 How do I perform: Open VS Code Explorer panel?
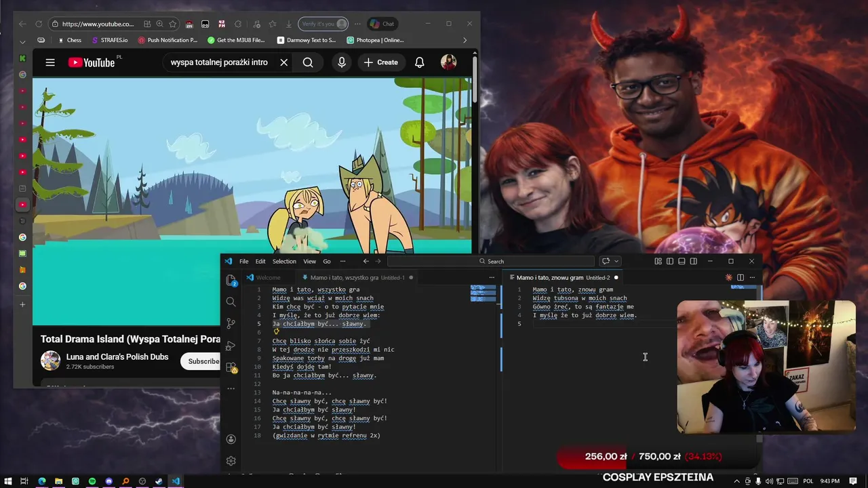point(231,279)
